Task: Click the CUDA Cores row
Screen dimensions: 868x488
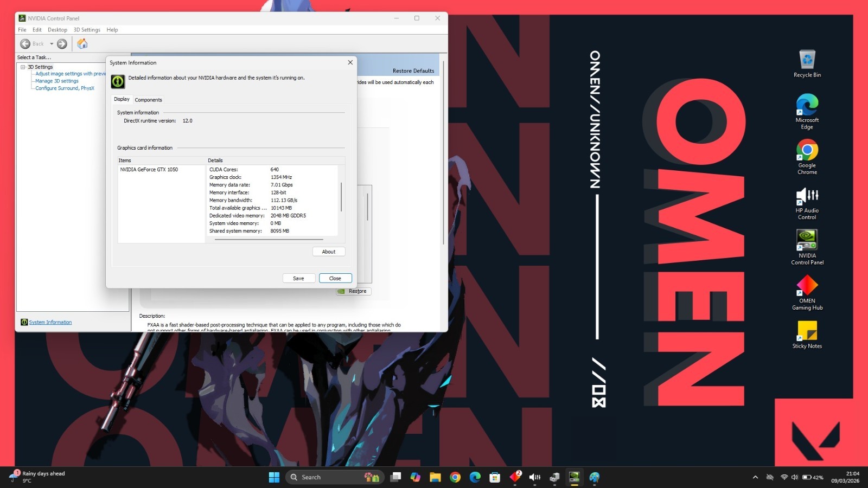Action: (273, 170)
